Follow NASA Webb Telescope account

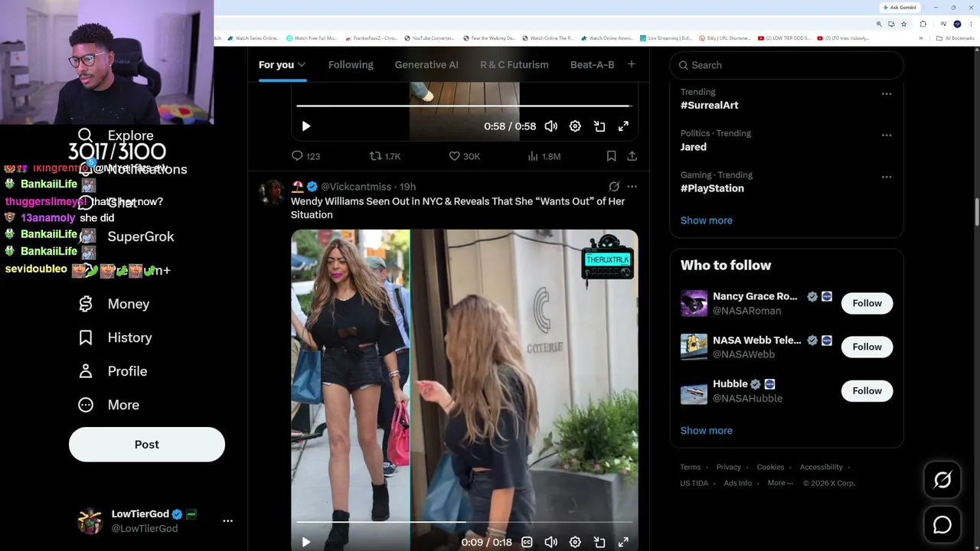click(867, 347)
